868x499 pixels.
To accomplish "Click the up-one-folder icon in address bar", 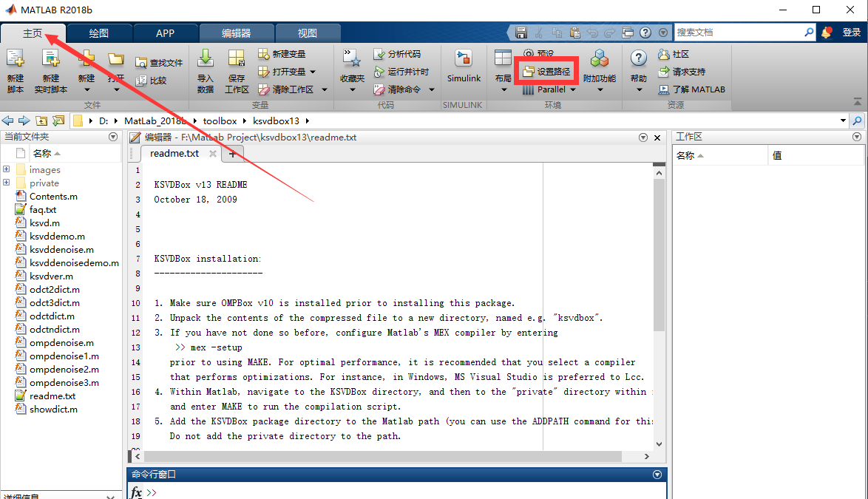I will tap(41, 120).
